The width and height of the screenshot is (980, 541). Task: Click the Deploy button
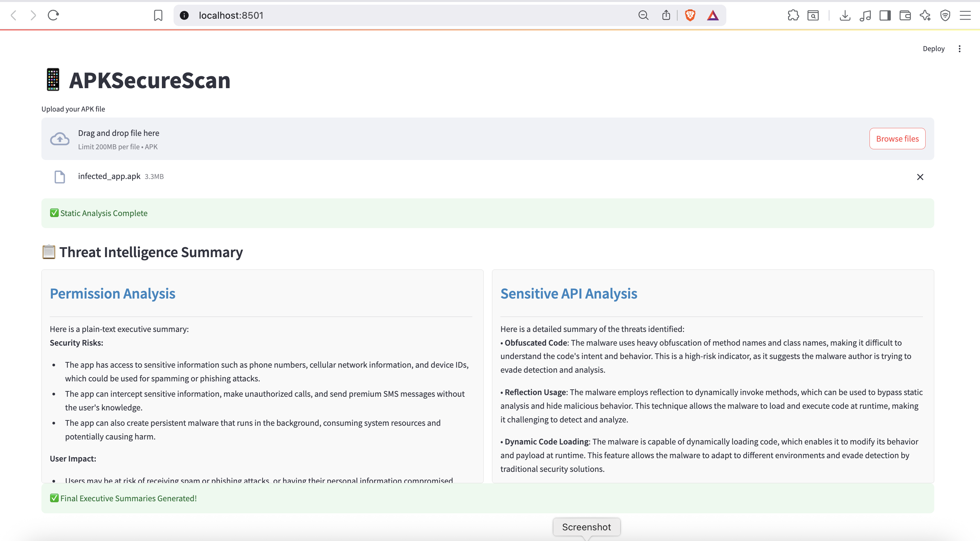[933, 49]
